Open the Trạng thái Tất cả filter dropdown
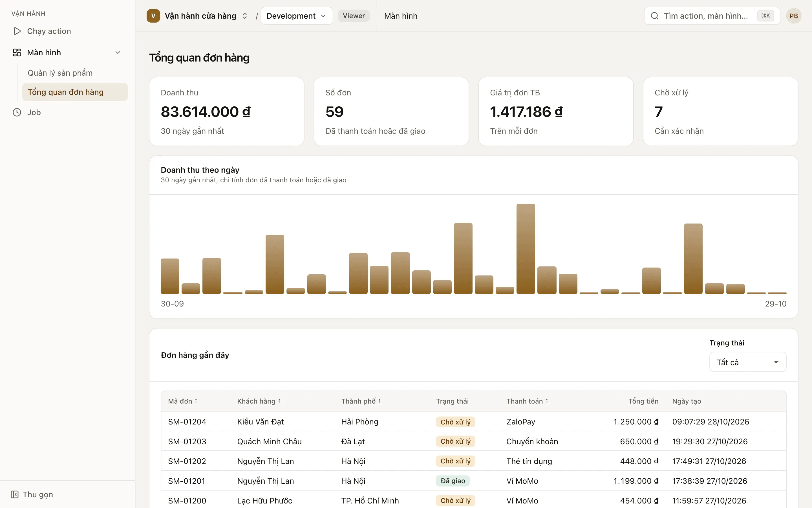812x508 pixels. tap(748, 362)
